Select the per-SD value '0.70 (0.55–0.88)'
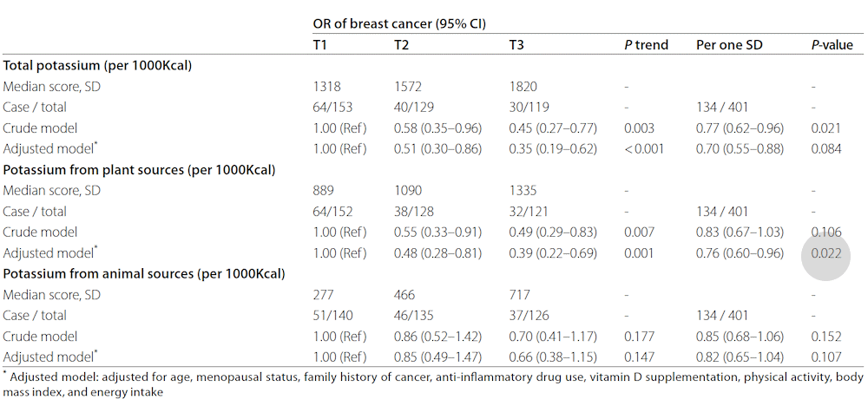Screen dimensions: 868x419 (740, 149)
